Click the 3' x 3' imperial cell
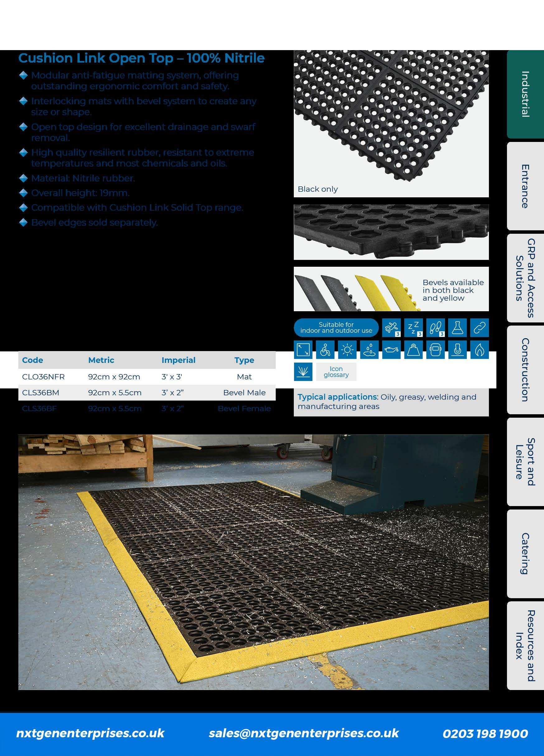This screenshot has height=756, width=544. coord(172,377)
